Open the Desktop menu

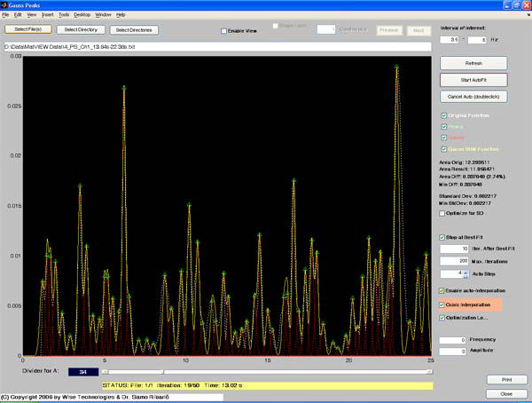pos(82,15)
